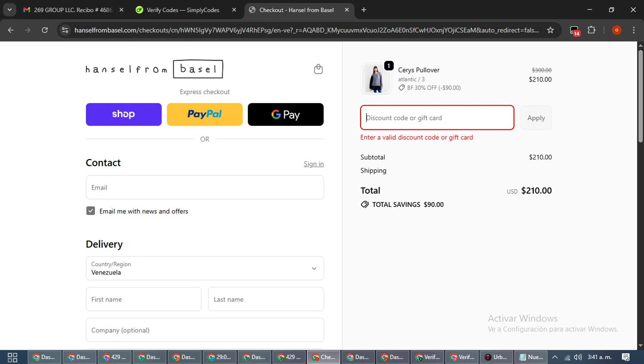
Task: Click the Subtotal $210.00 amount
Action: click(x=540, y=157)
